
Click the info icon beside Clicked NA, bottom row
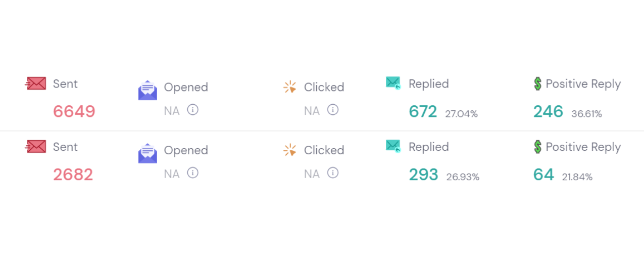pyautogui.click(x=332, y=173)
